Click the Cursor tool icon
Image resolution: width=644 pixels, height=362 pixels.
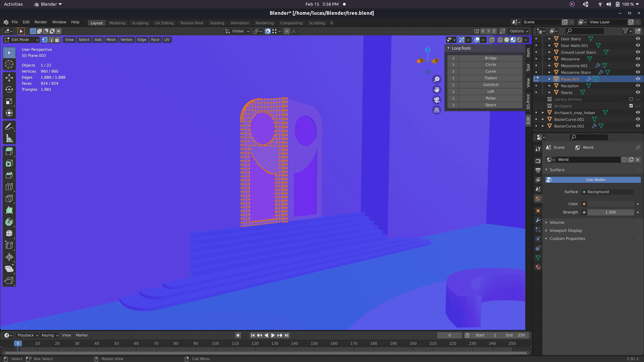(x=9, y=65)
